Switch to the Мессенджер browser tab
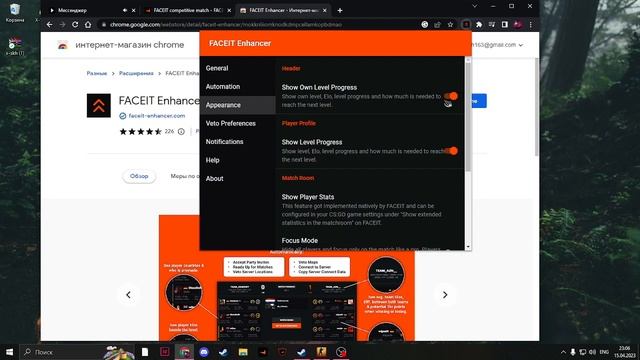 click(x=92, y=10)
